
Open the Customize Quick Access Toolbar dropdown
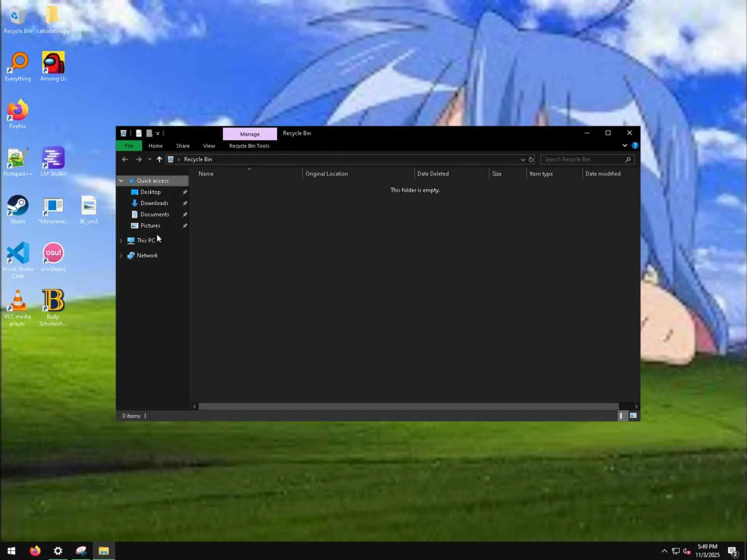point(158,133)
